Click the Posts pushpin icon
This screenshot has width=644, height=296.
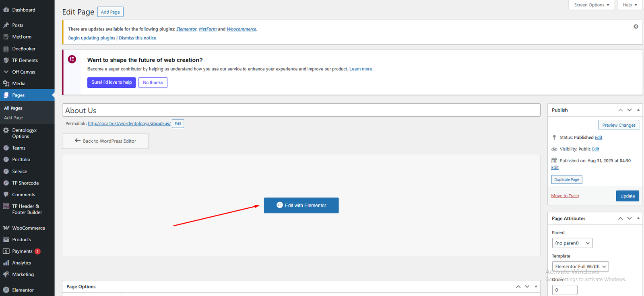coord(6,25)
